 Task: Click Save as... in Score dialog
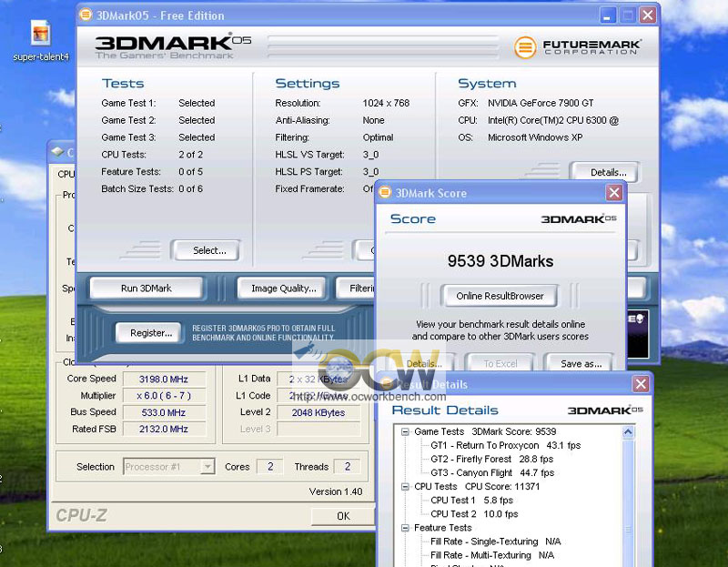click(581, 364)
